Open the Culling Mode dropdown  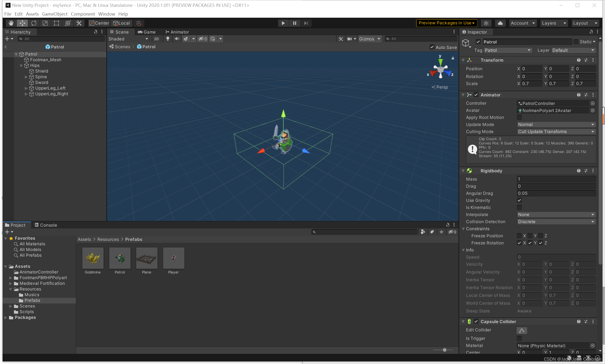[x=556, y=132]
